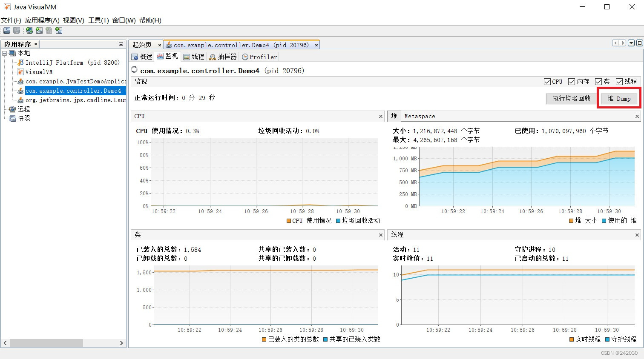
Task: Select org.jetbrains.jps.cmdline entry
Action: (76, 100)
